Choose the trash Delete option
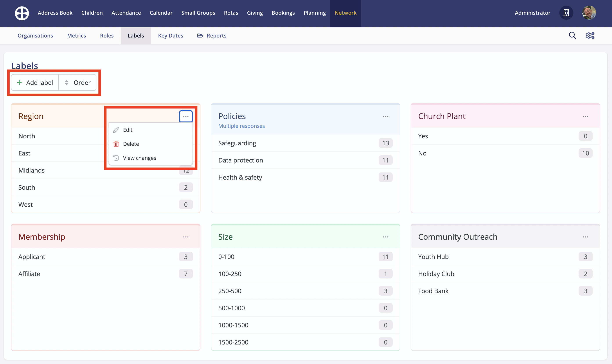612x364 pixels. click(x=131, y=144)
